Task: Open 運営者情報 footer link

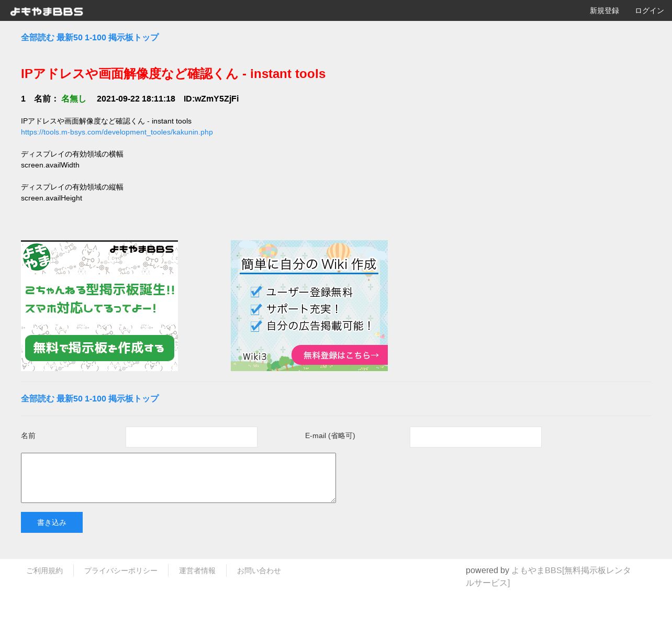Action: pos(197,571)
